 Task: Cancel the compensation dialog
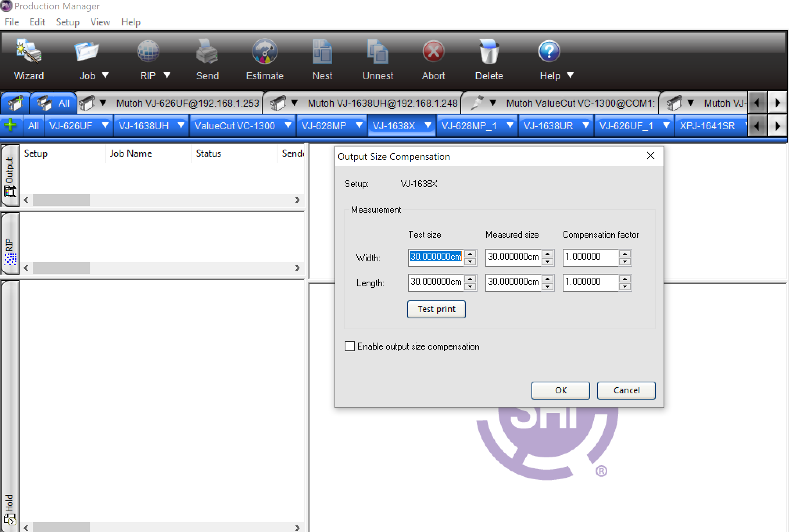(x=626, y=390)
